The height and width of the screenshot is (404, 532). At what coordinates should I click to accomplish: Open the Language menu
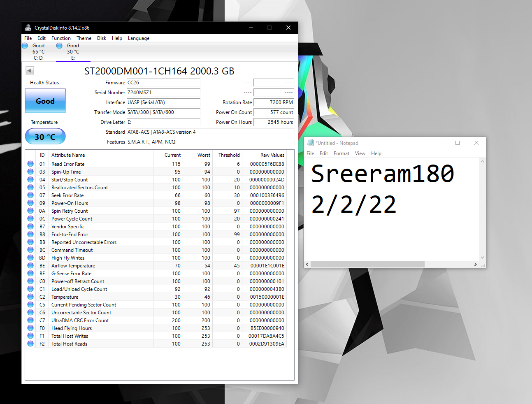(139, 38)
